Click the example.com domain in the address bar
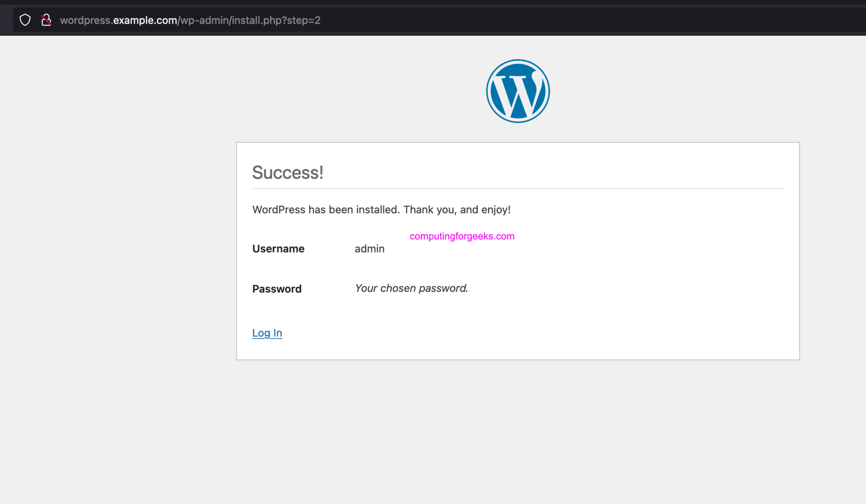Viewport: 866px width, 504px height. (145, 20)
